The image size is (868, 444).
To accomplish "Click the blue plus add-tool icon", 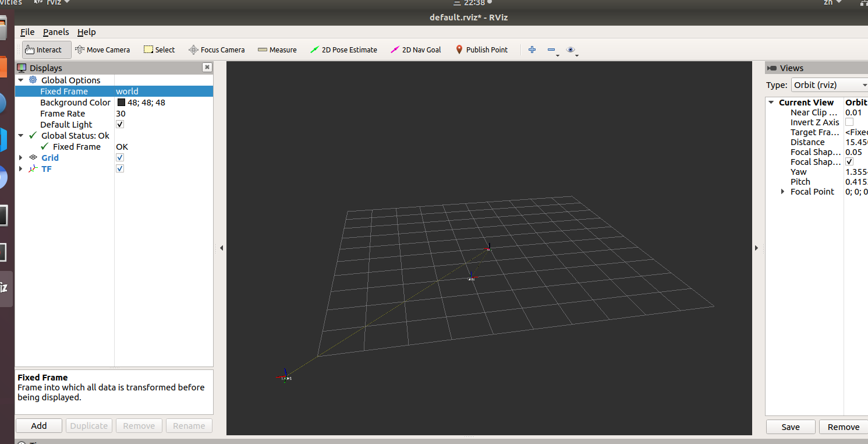I will click(532, 50).
